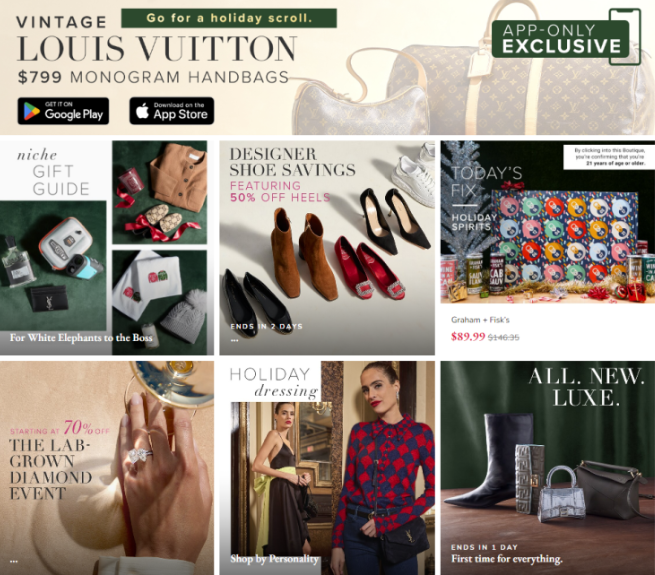This screenshot has height=575, width=655.
Task: Click the Graham + Fisk's product name
Action: point(480,320)
